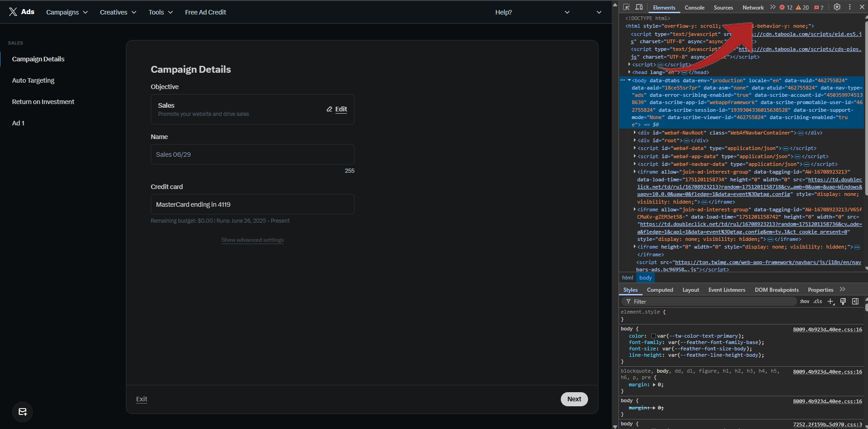Show advanced settings
The image size is (868, 429).
[253, 240]
